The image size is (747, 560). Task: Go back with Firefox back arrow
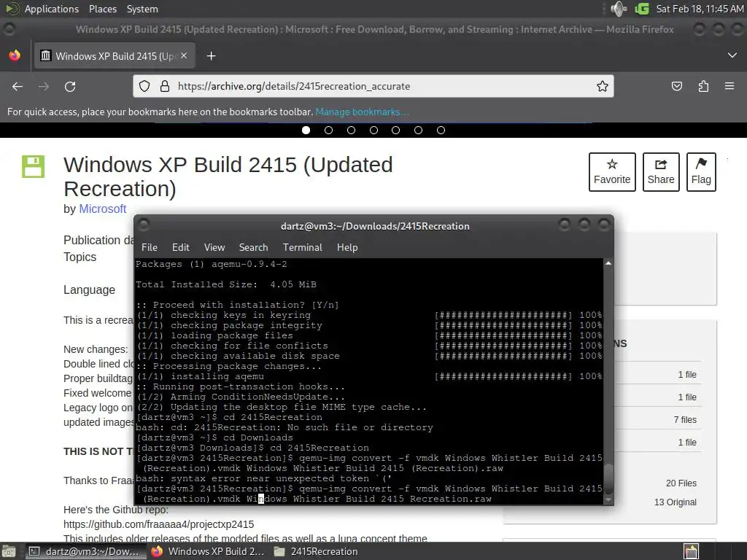pos(18,86)
